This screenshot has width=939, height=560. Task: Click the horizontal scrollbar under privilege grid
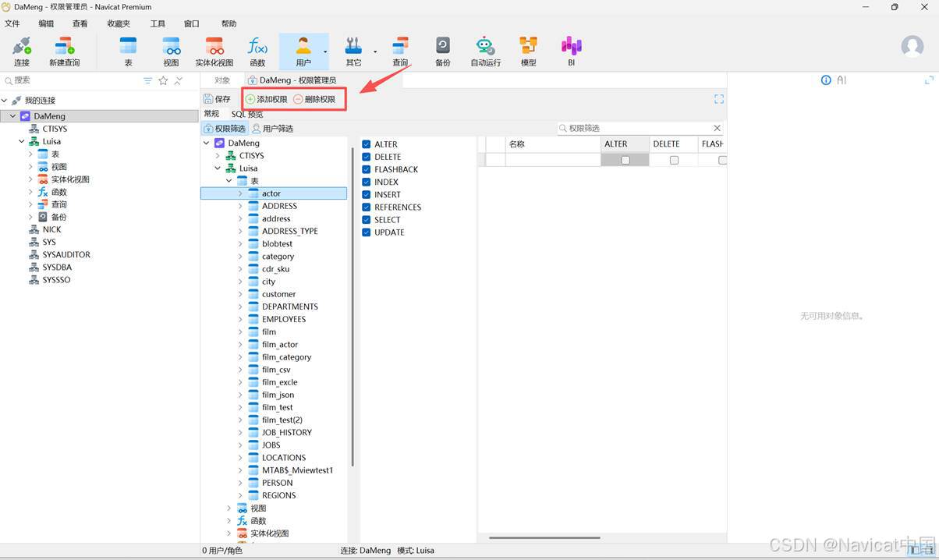click(544, 537)
